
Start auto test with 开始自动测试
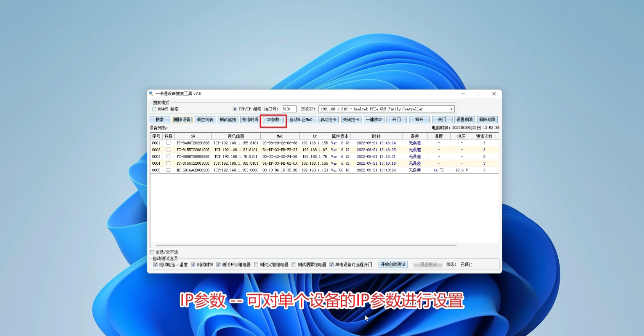(x=393, y=265)
